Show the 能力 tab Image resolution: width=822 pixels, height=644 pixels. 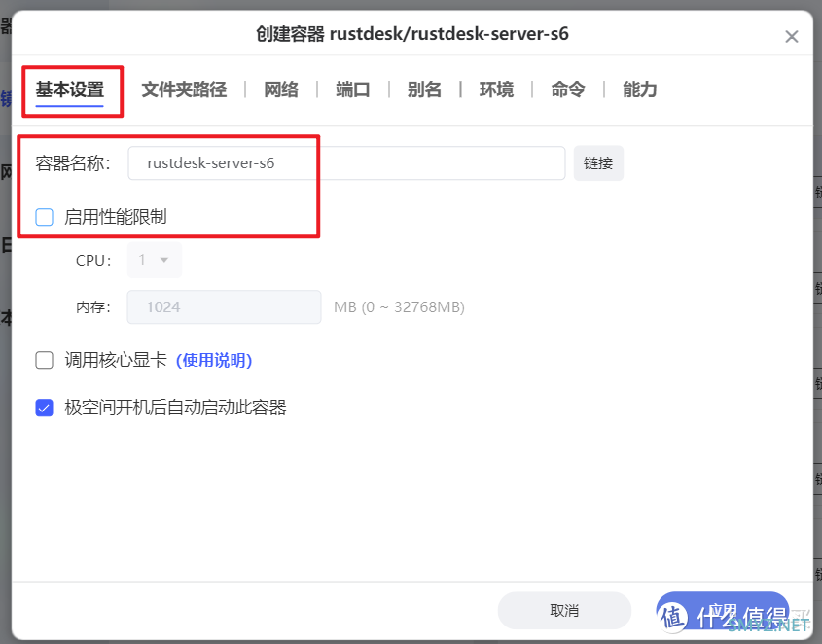[x=639, y=89]
